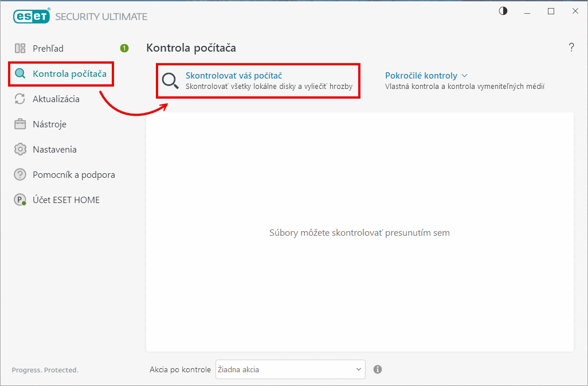This screenshot has height=386, width=588.
Task: Click the Aktualizácia refresh arrows icon
Action: coord(20,99)
